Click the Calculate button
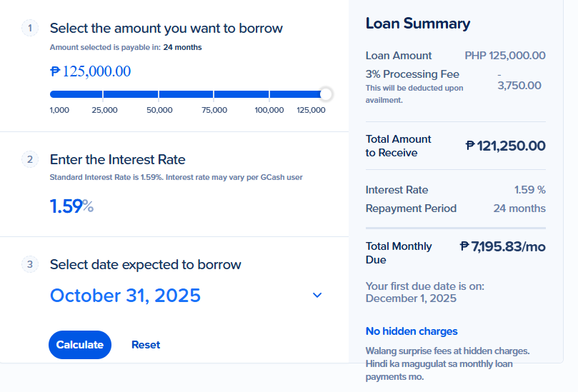The image size is (578, 392). 80,344
